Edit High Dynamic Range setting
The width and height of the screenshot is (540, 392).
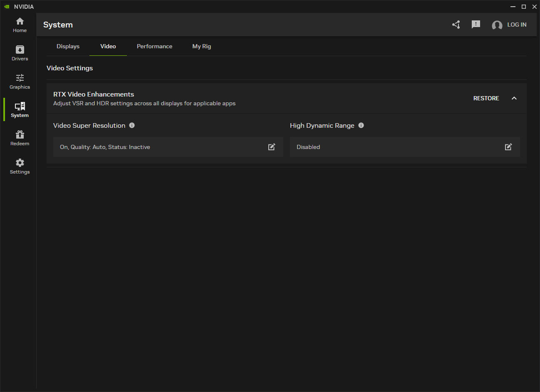[x=508, y=147]
